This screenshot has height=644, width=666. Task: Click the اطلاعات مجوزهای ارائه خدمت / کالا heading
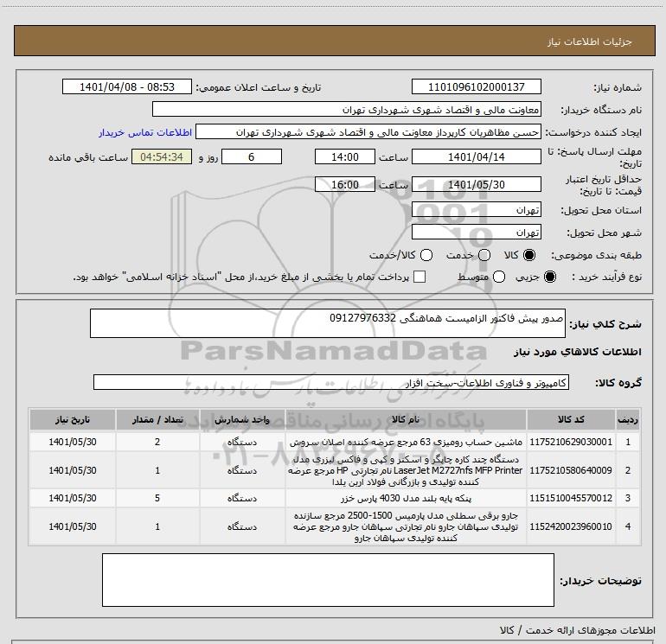coord(577,630)
